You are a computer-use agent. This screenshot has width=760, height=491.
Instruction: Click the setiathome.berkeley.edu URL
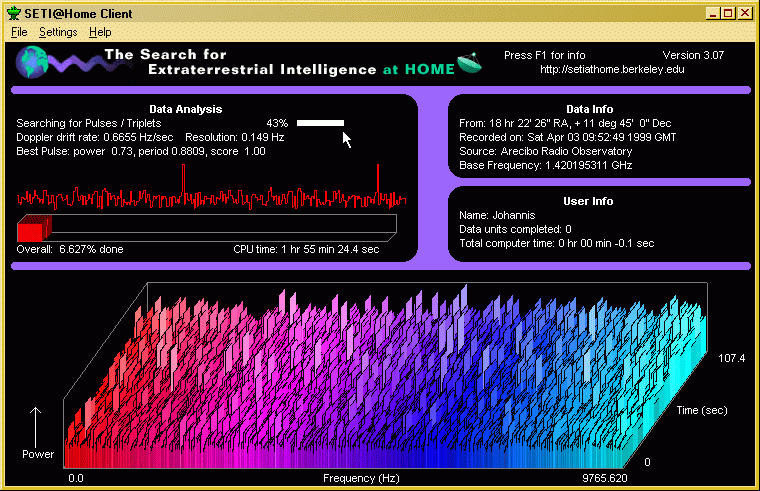point(612,69)
